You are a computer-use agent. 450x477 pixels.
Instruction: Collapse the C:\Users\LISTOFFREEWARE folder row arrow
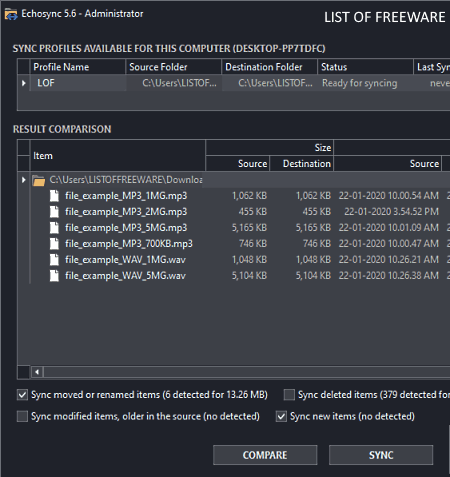(x=24, y=180)
